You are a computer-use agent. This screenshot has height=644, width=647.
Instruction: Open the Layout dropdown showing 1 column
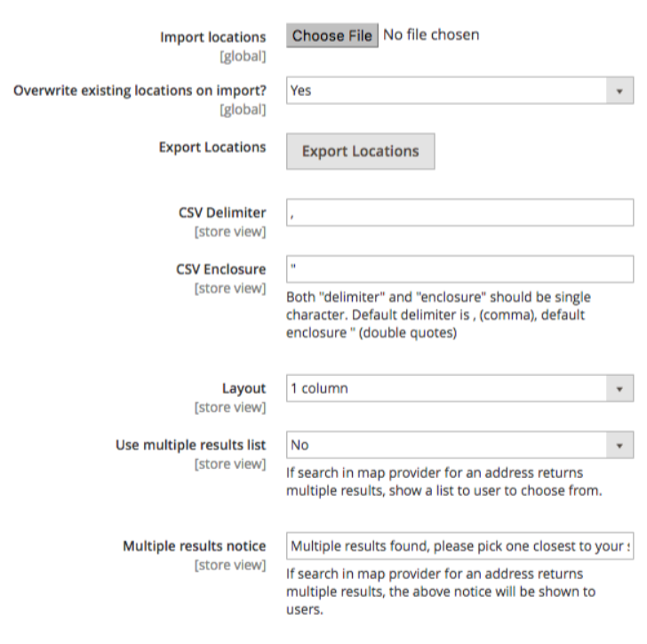(x=460, y=388)
